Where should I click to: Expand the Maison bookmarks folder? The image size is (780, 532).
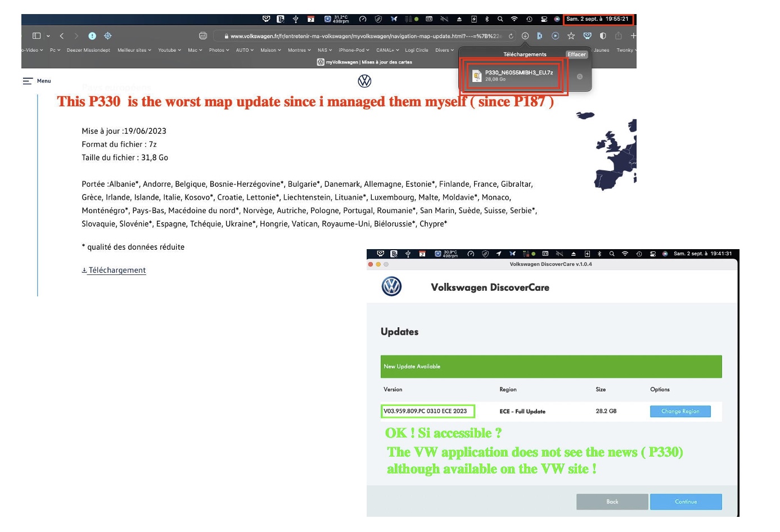click(270, 50)
